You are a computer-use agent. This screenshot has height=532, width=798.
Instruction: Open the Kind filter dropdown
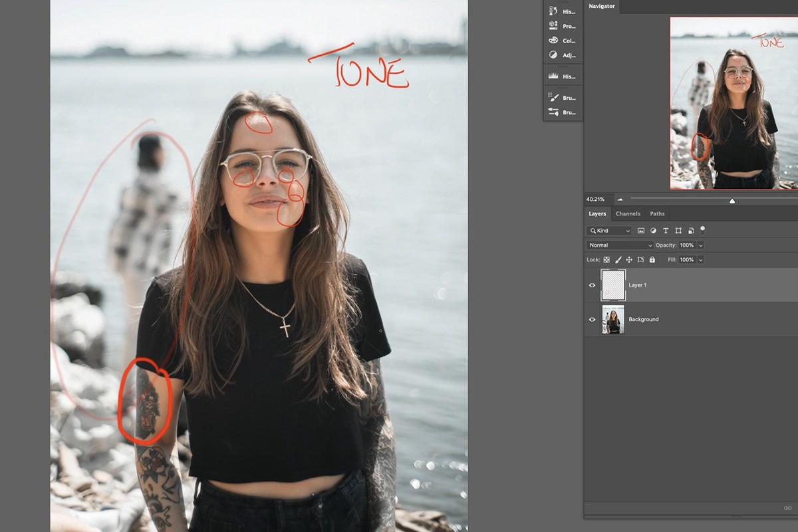click(609, 231)
